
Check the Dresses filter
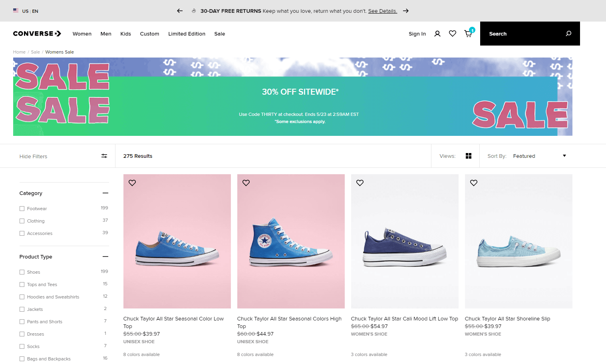pyautogui.click(x=22, y=334)
